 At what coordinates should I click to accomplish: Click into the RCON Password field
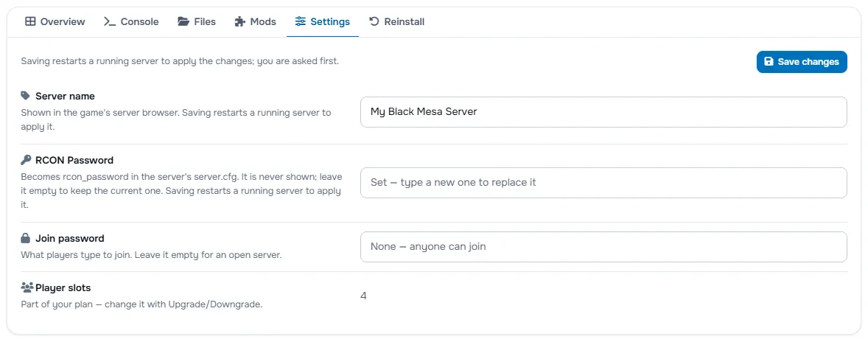(x=603, y=182)
